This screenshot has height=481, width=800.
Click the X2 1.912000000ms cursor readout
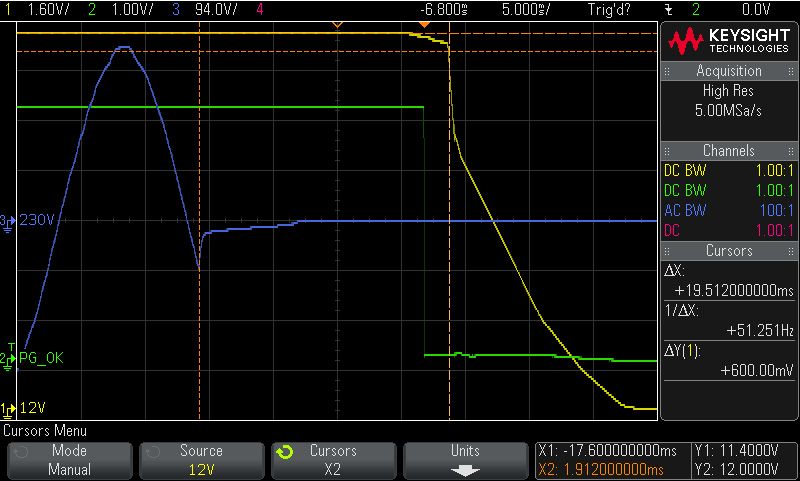coord(601,469)
